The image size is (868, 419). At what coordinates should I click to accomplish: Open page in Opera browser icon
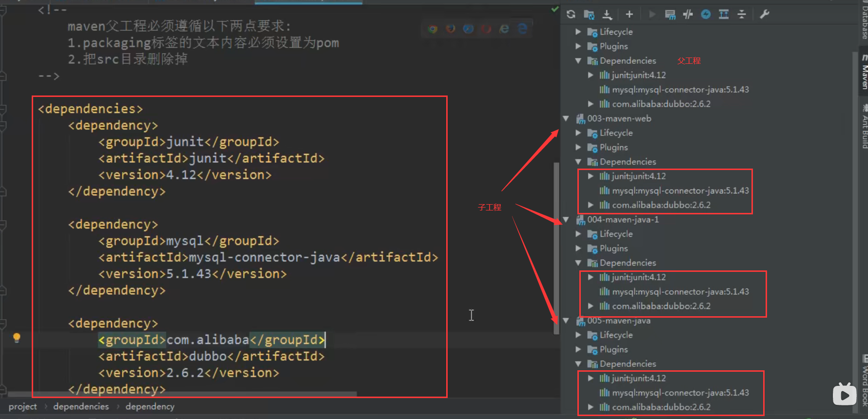pos(486,29)
